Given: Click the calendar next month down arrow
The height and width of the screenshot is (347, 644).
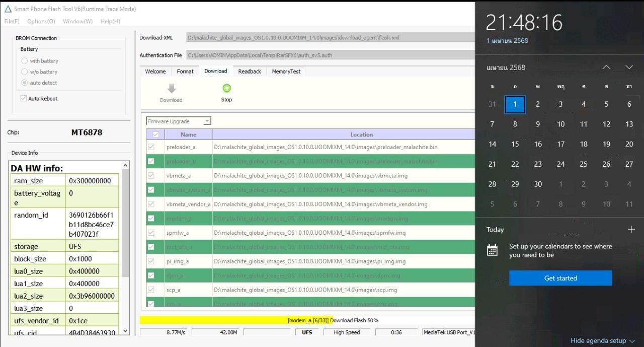Looking at the screenshot, I should click(629, 67).
